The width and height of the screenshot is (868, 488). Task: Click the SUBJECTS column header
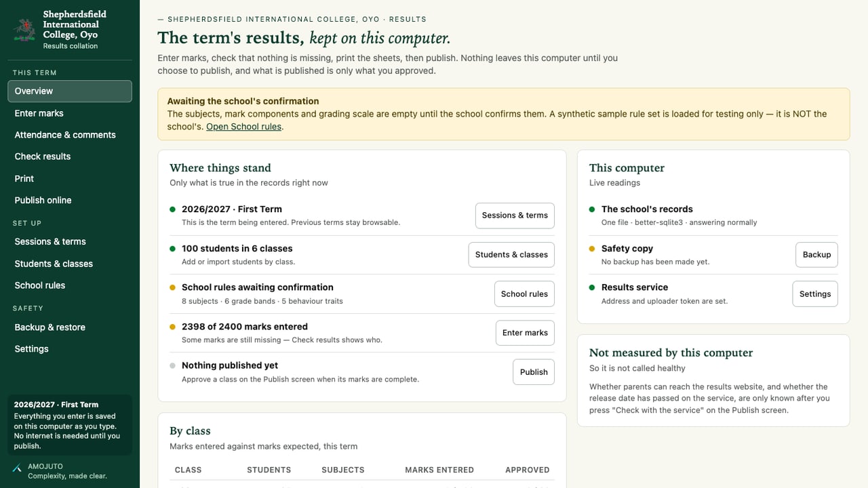tap(343, 470)
